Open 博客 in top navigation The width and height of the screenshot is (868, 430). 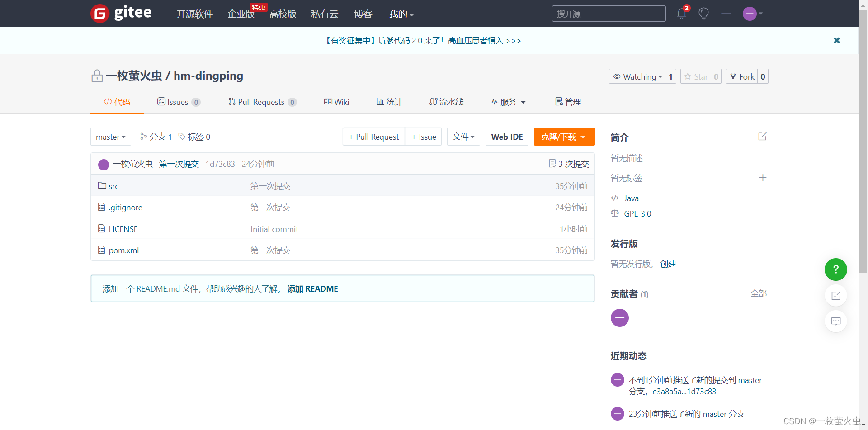pyautogui.click(x=363, y=14)
